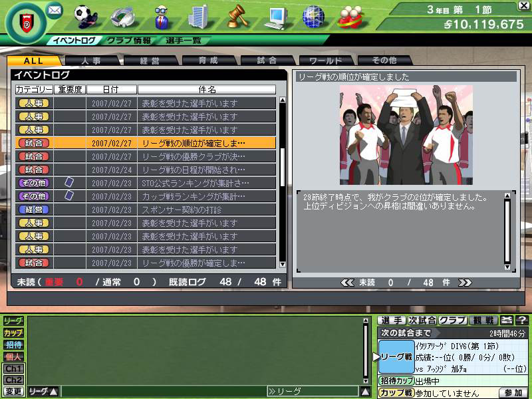532x399 pixels.
Task: Open the stadium icon in top toolbar
Action: (x=122, y=16)
